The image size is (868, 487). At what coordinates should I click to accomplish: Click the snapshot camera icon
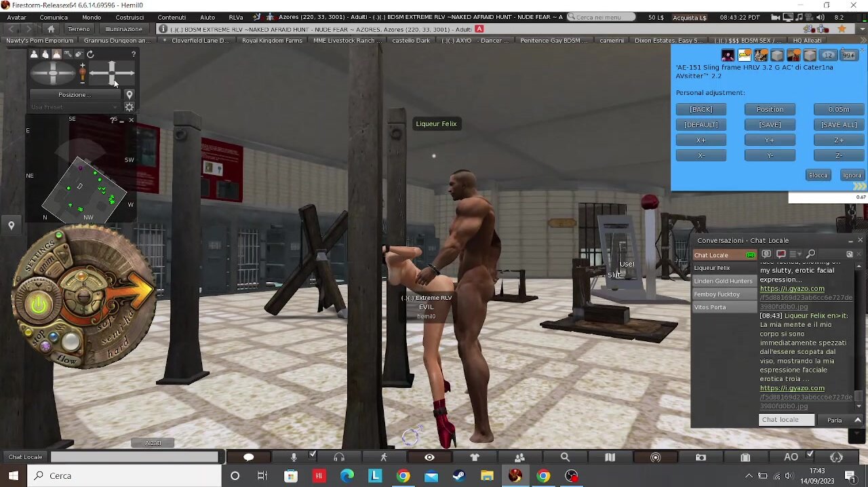[701, 457]
